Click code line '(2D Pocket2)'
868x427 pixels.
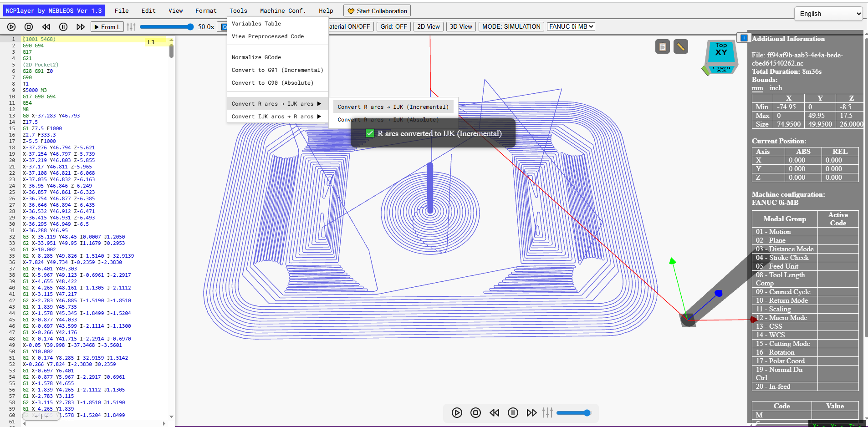[x=41, y=65]
